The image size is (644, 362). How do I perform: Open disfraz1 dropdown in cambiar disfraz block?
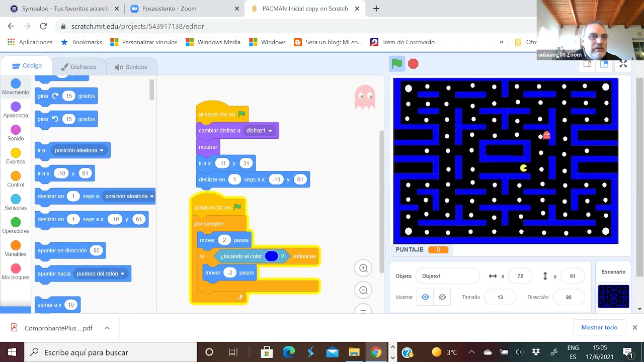coord(260,131)
